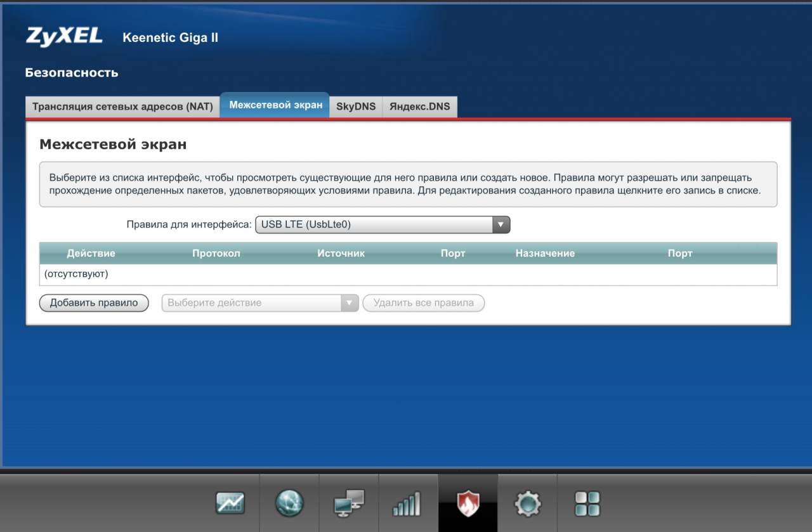Open the home network computers icon
Screen dimensions: 812x532
[x=349, y=503]
